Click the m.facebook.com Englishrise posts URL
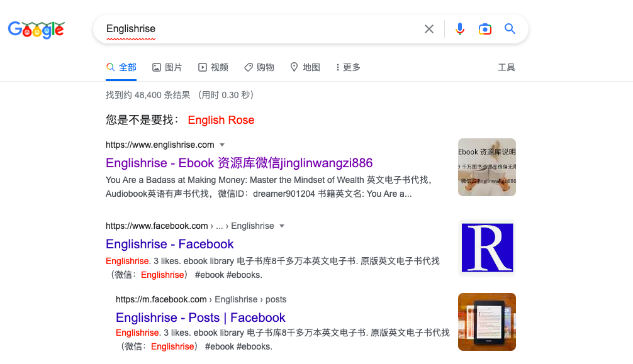 (x=201, y=299)
